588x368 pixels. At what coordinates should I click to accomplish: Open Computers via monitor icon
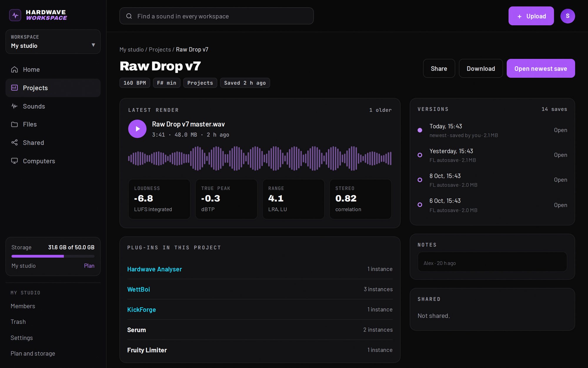coord(14,161)
